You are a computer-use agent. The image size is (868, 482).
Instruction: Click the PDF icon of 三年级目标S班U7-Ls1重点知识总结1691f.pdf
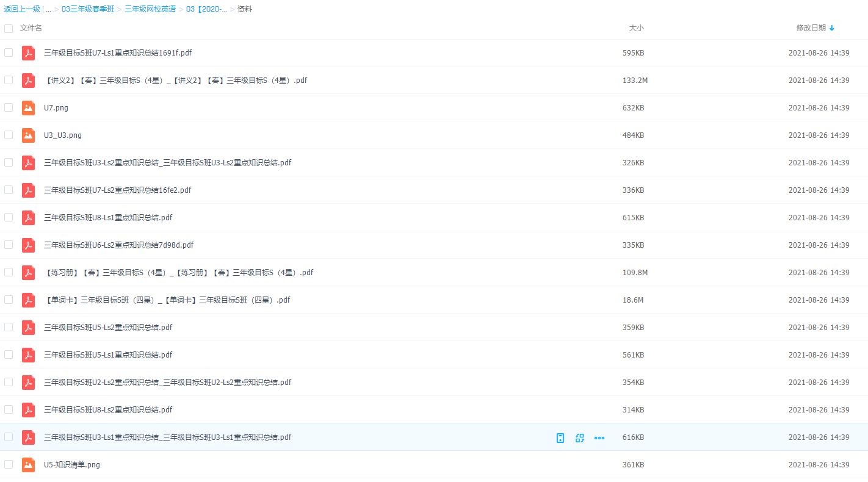click(28, 53)
